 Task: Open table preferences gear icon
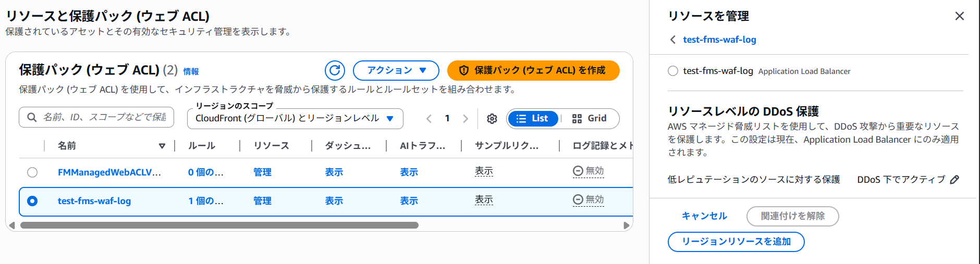[x=492, y=119]
